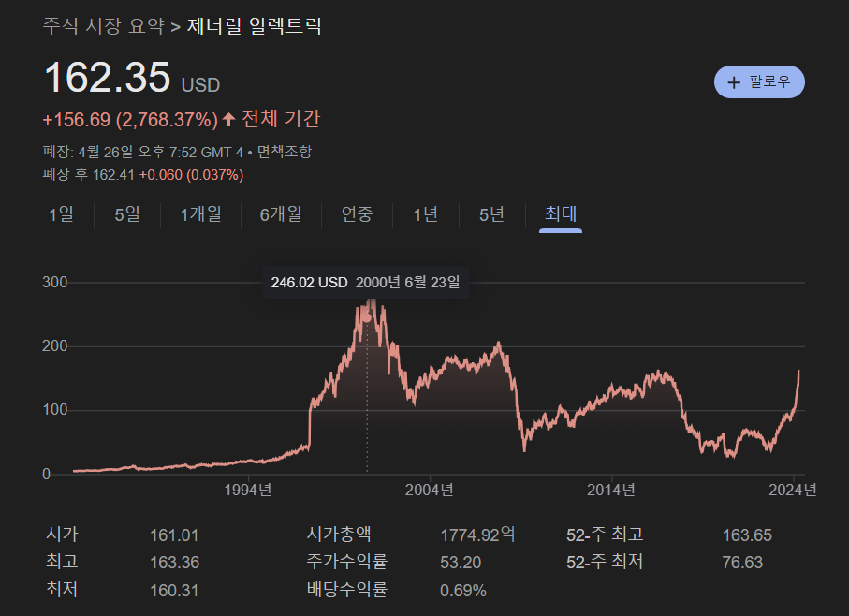
Task: Click the plus icon on the 팔로우 button
Action: point(734,81)
